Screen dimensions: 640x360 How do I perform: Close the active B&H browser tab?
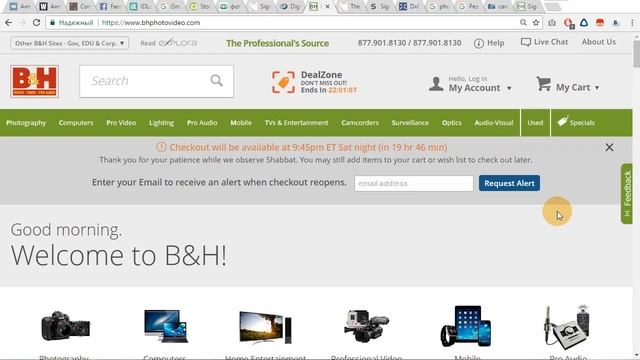(327, 7)
